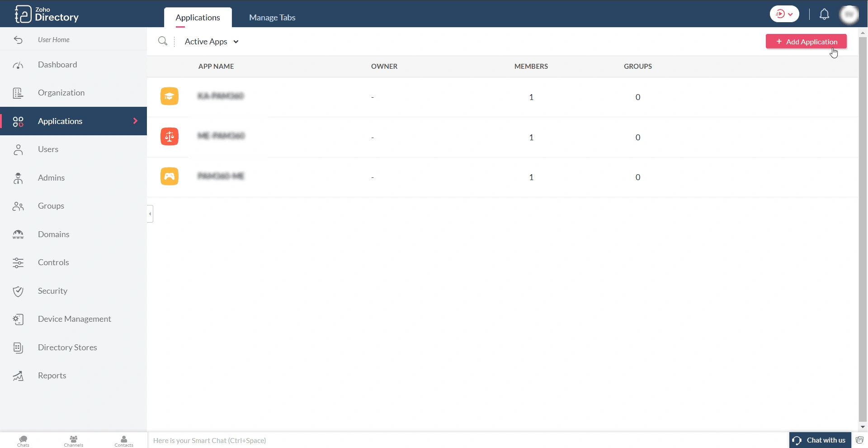Open the Chat with us support widget

(819, 440)
